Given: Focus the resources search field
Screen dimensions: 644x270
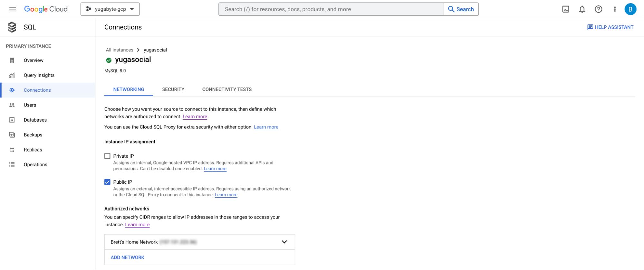Looking at the screenshot, I should point(331,9).
